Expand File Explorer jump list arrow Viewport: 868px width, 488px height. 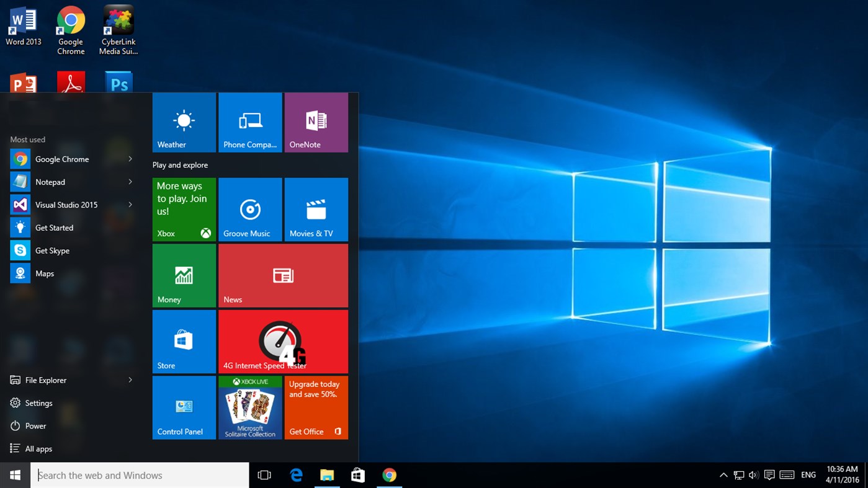130,380
